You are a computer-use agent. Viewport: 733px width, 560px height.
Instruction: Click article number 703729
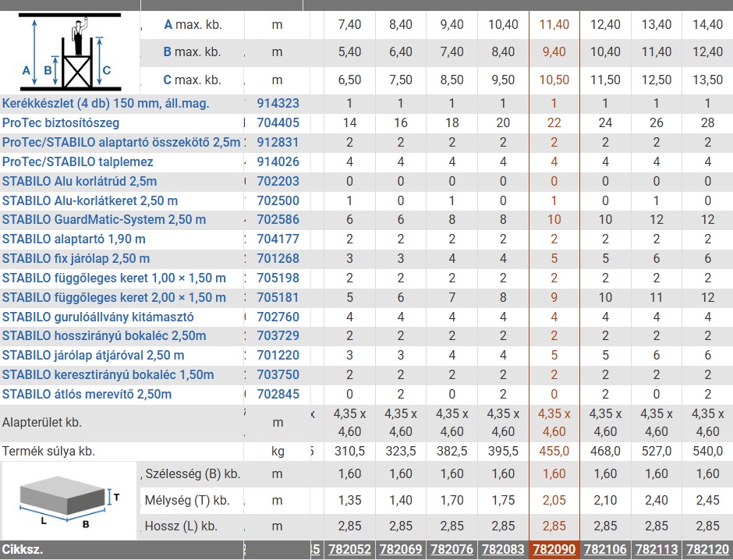[278, 336]
